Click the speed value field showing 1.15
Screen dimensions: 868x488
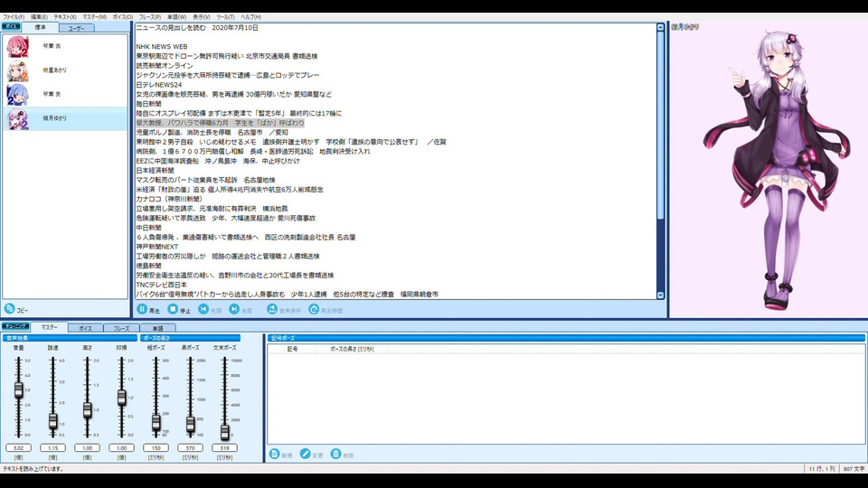(x=52, y=447)
